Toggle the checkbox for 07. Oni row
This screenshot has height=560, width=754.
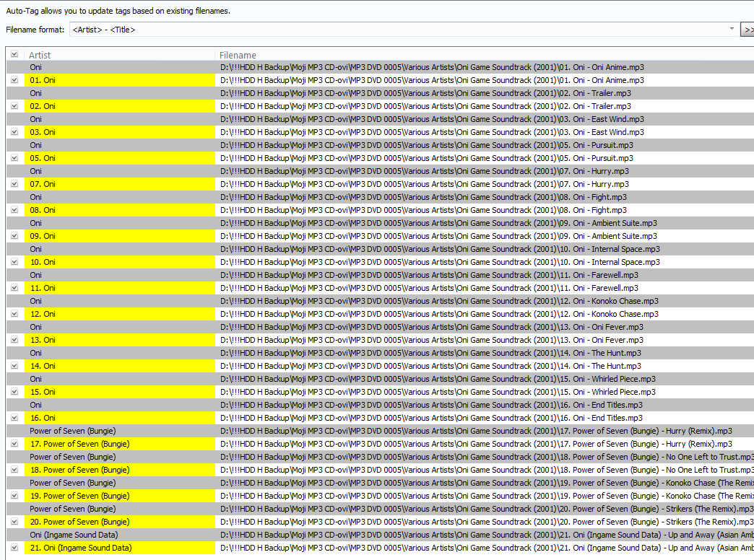(14, 184)
